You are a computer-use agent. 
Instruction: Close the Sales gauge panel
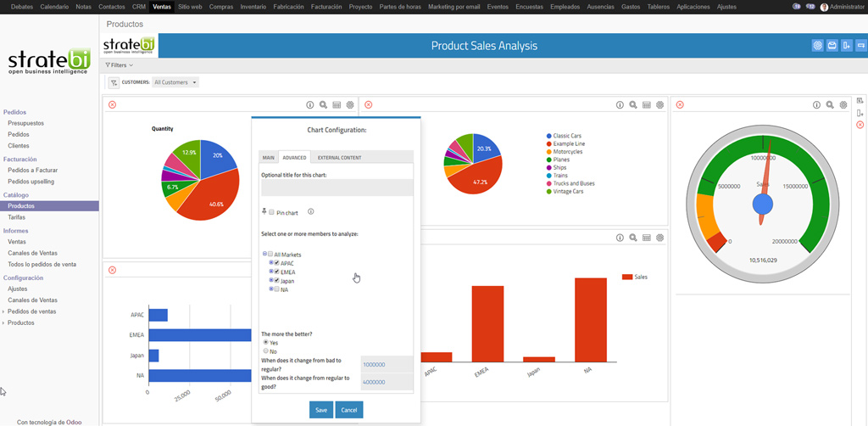[681, 104]
